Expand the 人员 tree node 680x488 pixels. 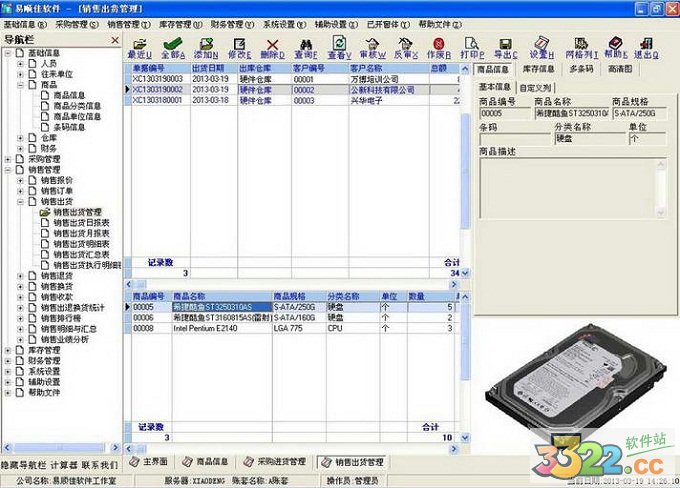pyautogui.click(x=20, y=64)
